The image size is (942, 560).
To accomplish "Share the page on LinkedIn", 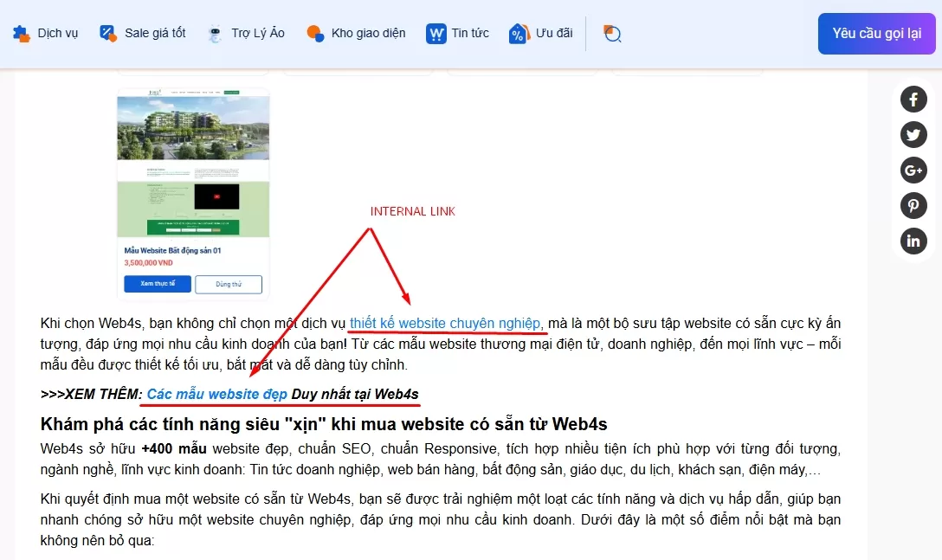I will 913,241.
